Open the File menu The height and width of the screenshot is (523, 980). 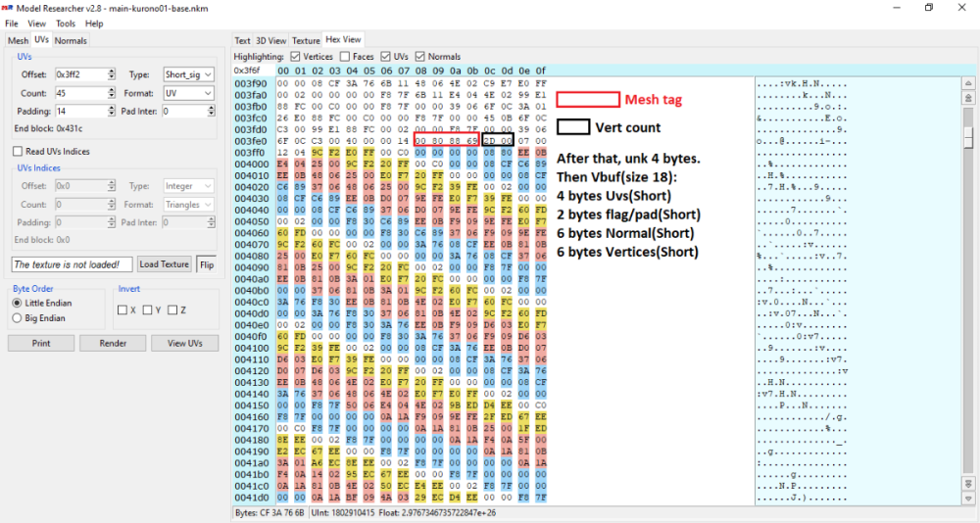click(x=12, y=23)
